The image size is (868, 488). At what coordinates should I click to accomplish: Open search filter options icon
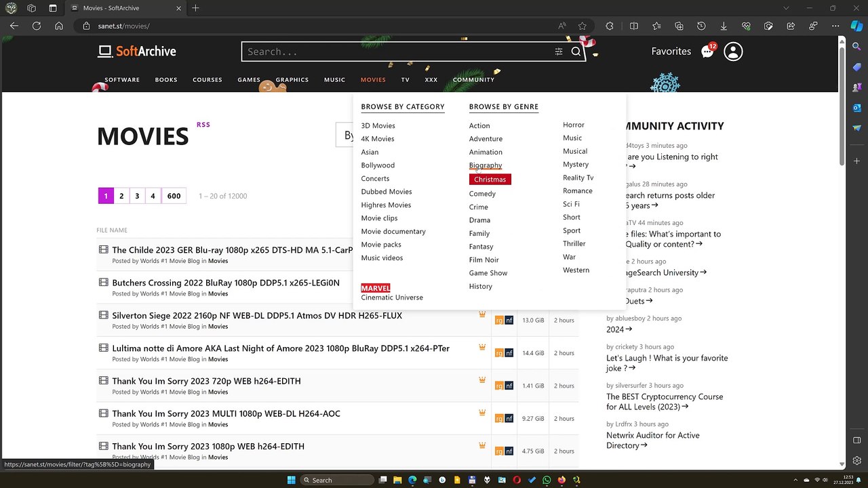[x=559, y=52]
